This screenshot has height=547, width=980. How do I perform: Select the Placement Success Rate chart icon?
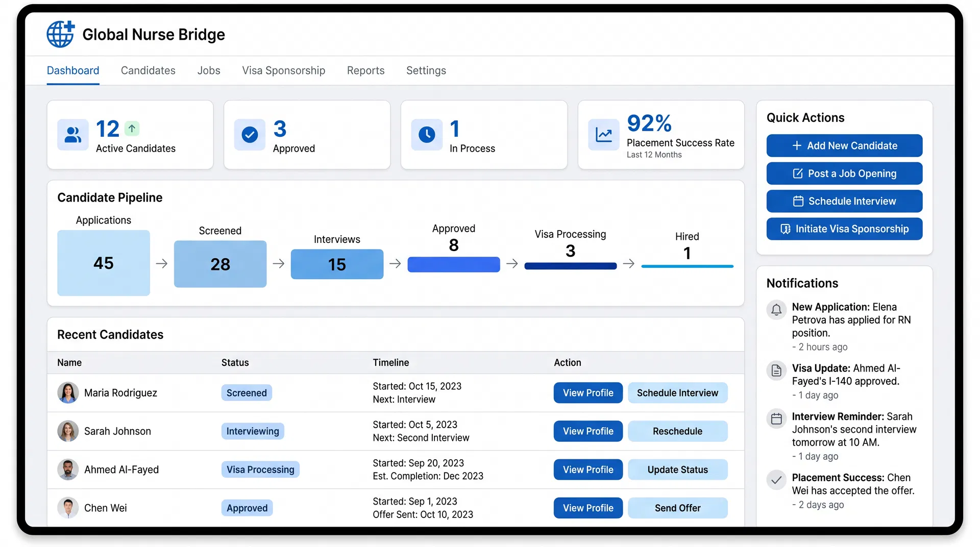click(x=604, y=135)
